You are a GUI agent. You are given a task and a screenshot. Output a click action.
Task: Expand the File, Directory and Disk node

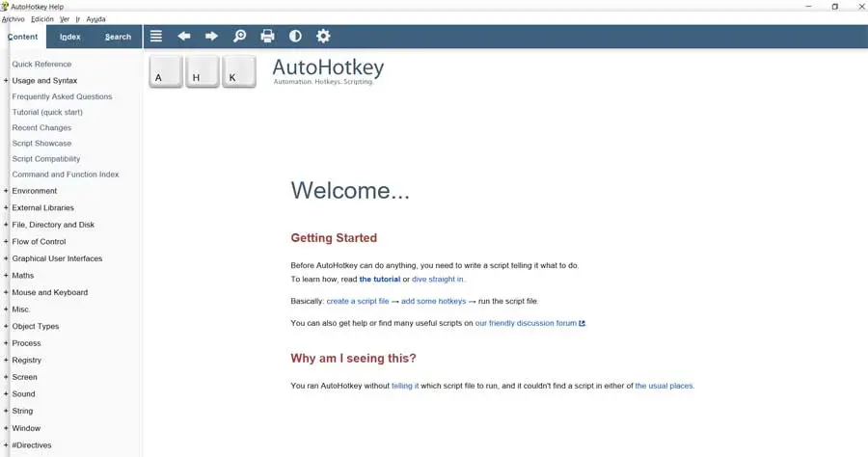click(6, 225)
